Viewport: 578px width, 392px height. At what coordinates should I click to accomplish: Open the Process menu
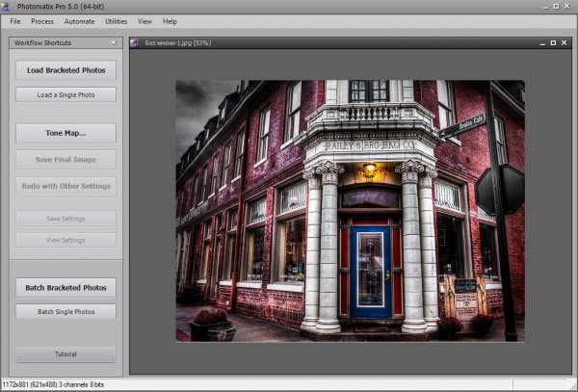pos(42,21)
